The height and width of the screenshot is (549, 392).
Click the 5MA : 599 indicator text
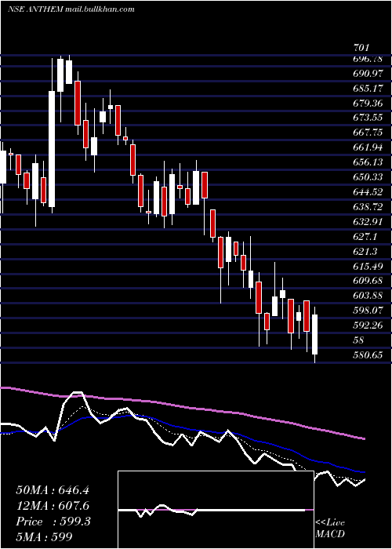coord(44,536)
